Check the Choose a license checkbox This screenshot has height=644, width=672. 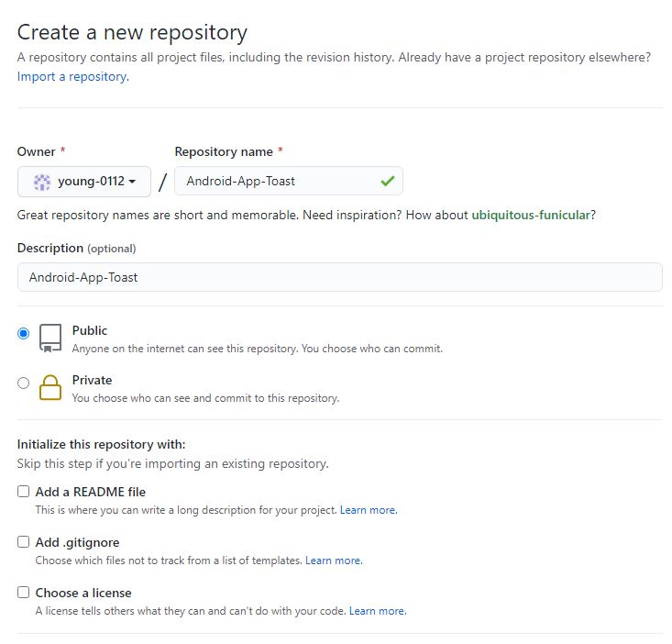coord(24,593)
